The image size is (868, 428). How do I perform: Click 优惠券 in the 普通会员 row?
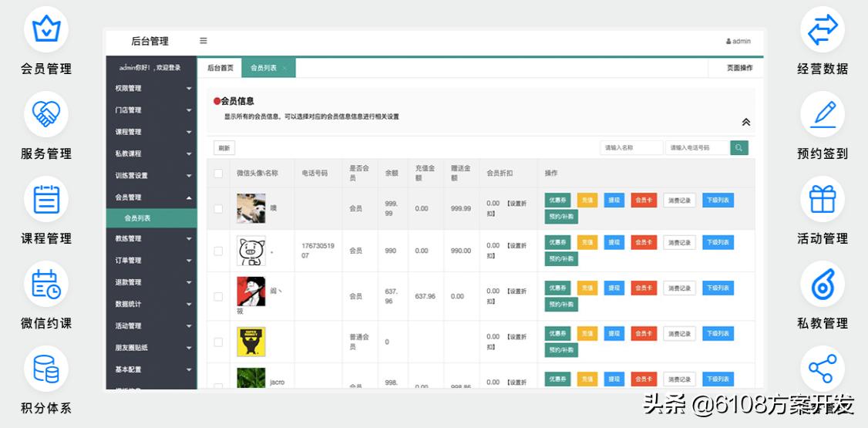[x=557, y=333]
